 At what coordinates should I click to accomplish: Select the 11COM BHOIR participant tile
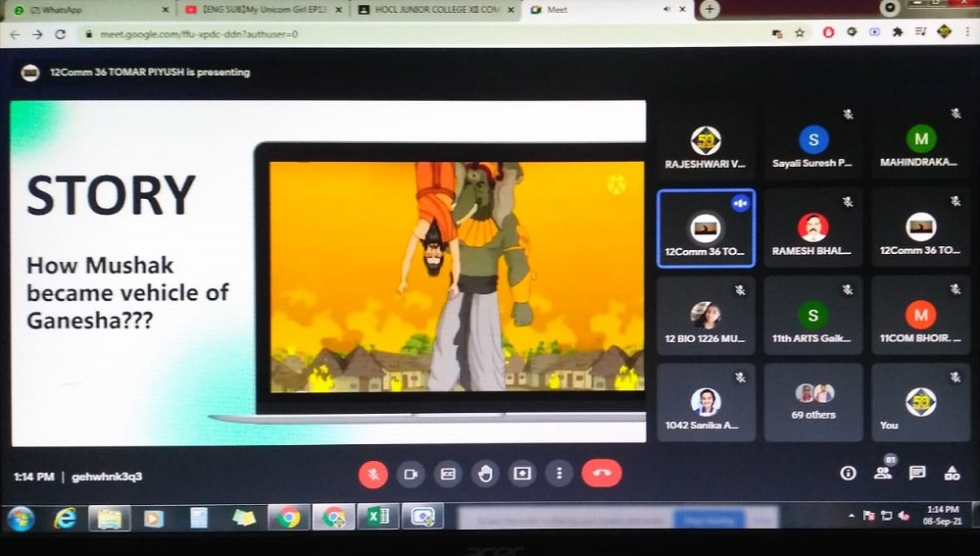click(920, 316)
